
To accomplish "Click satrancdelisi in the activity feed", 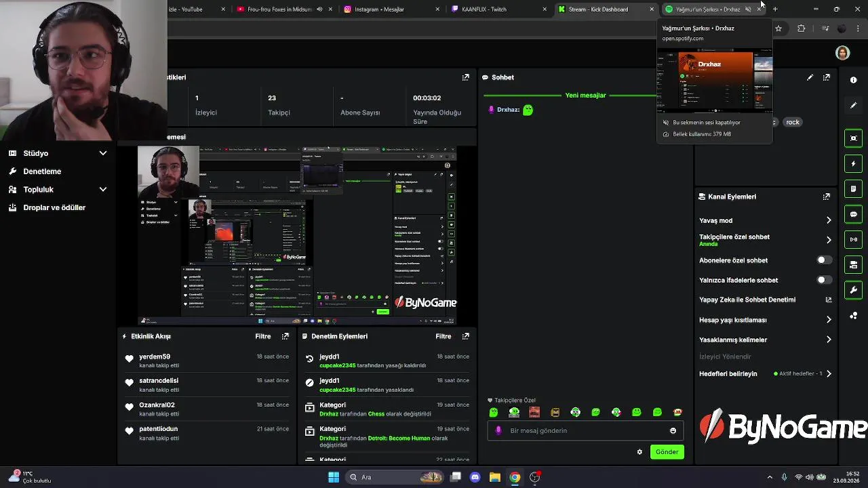I will tap(159, 381).
